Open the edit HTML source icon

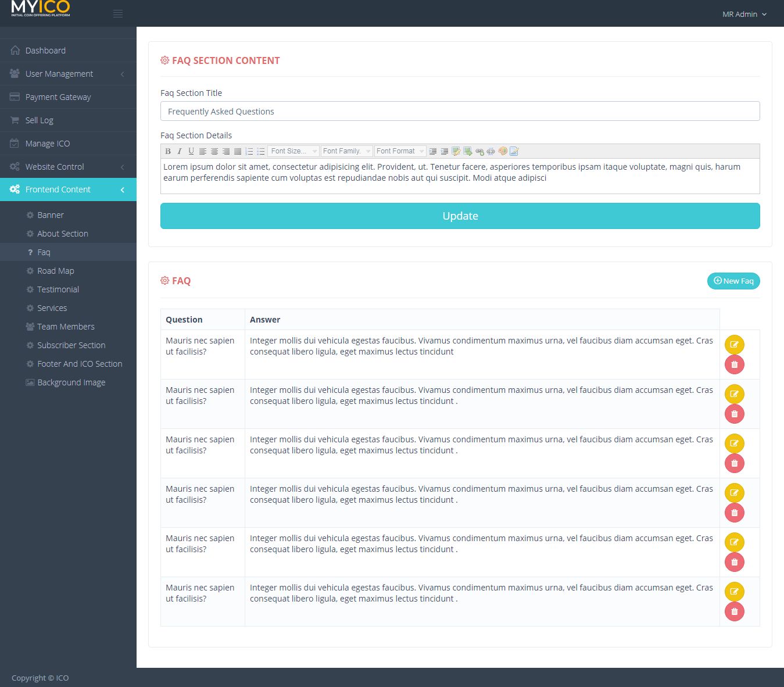coord(514,151)
